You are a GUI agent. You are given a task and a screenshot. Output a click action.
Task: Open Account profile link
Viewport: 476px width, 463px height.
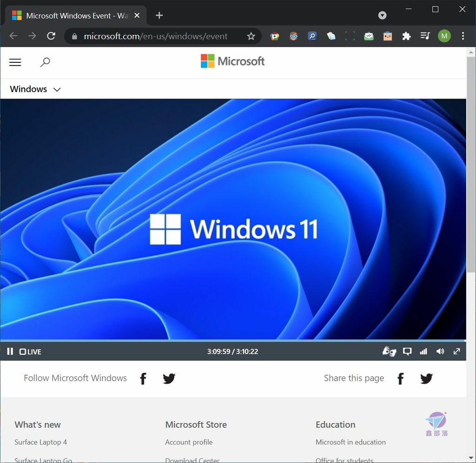pyautogui.click(x=189, y=442)
